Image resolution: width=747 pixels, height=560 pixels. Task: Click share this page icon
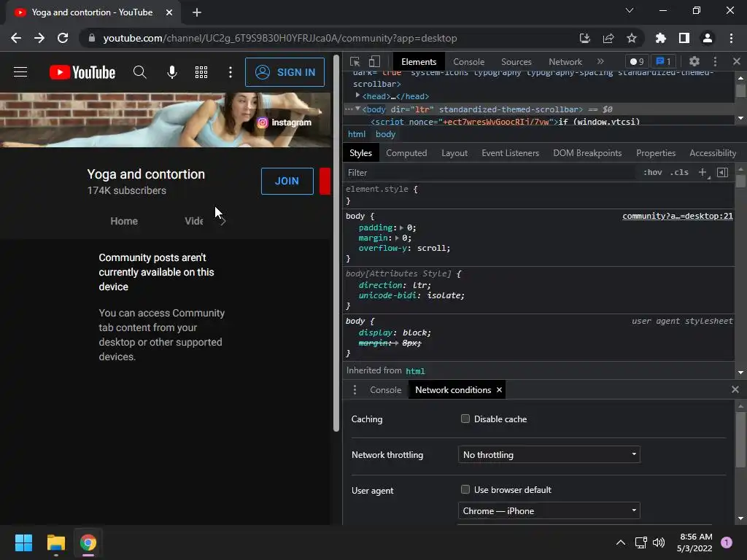pos(608,38)
